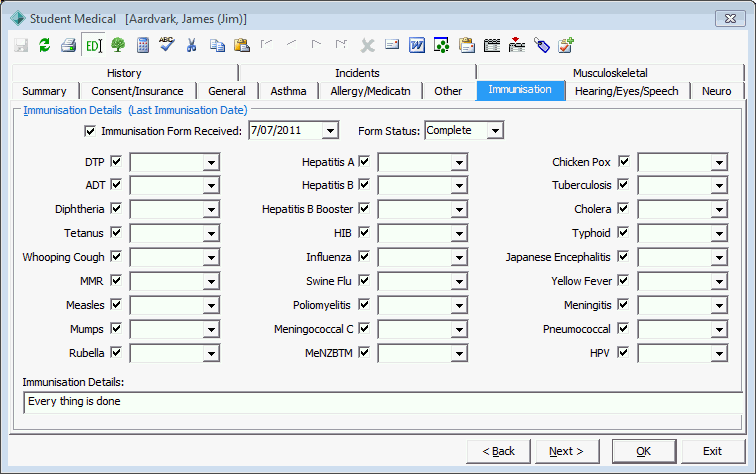The image size is (756, 474).
Task: Click the printer icon in toolbar
Action: (x=68, y=45)
